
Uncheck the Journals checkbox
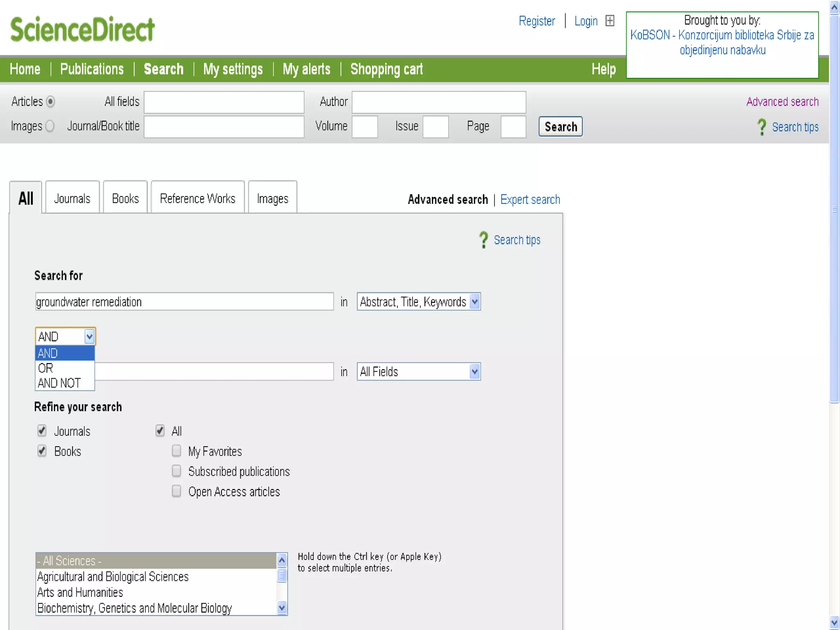tap(42, 431)
